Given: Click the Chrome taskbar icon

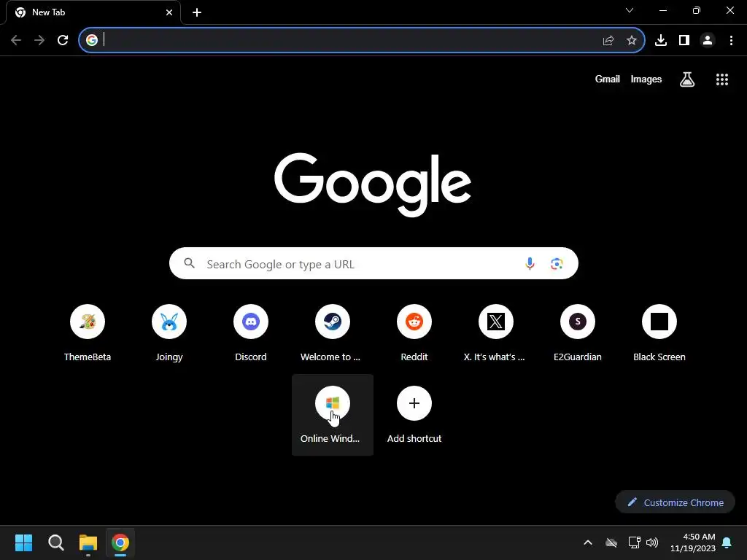Looking at the screenshot, I should [120, 542].
